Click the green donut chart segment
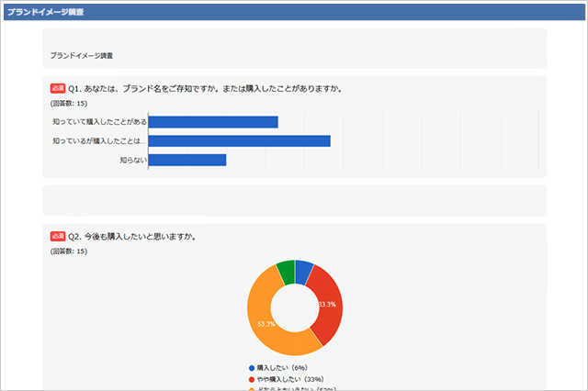The image size is (588, 391). pos(286,272)
